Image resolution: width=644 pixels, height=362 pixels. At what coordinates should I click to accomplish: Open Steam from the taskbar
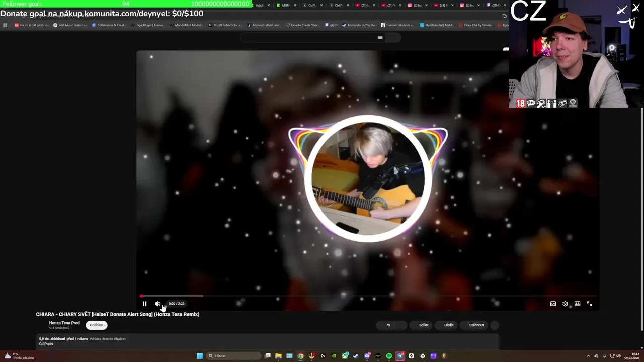(x=356, y=356)
